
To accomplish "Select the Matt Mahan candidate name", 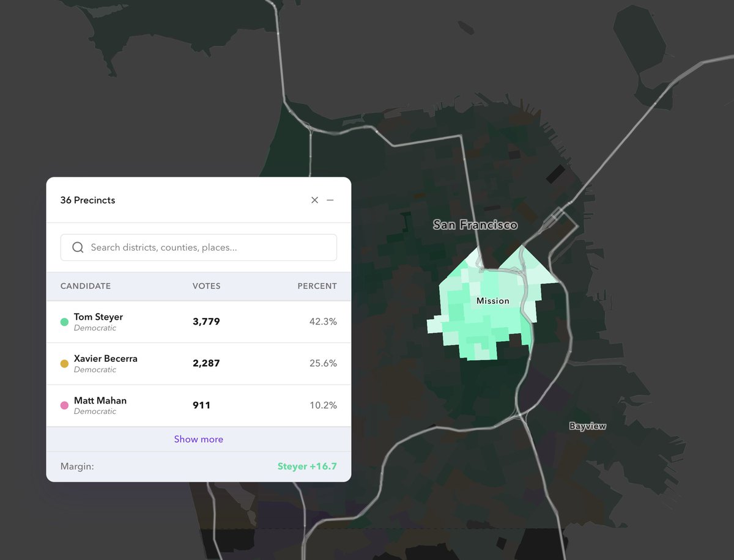I will (100, 400).
